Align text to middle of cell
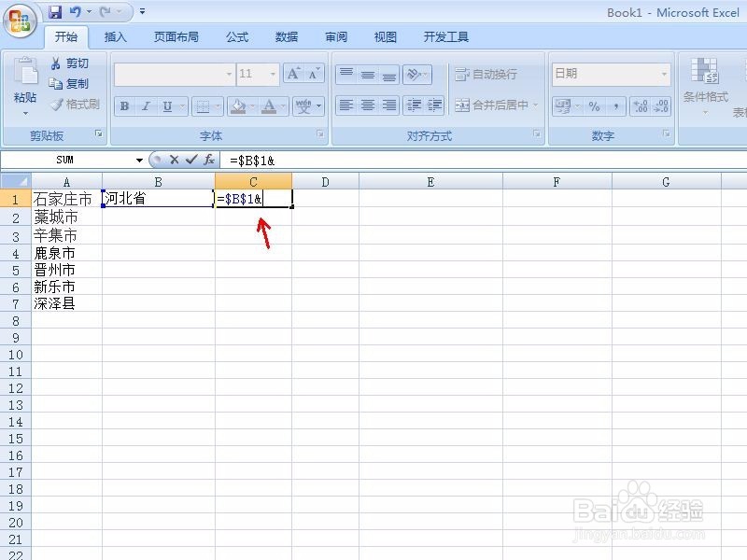Screen dimensions: 747x560 pyautogui.click(x=367, y=74)
